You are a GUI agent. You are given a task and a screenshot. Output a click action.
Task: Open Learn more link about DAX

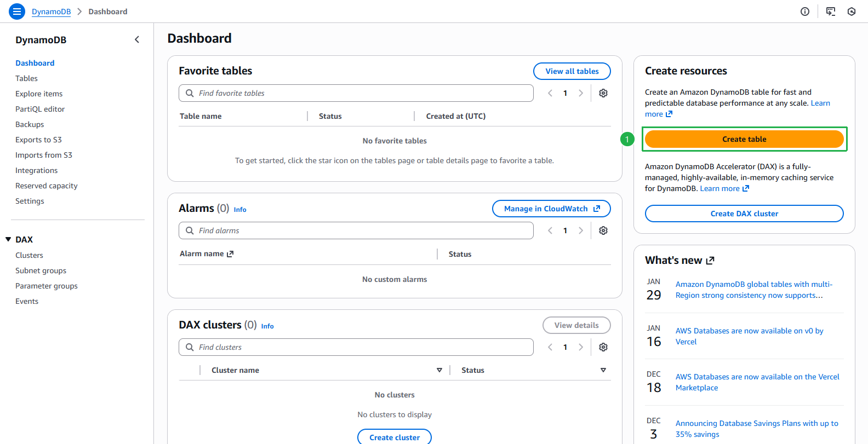click(724, 188)
